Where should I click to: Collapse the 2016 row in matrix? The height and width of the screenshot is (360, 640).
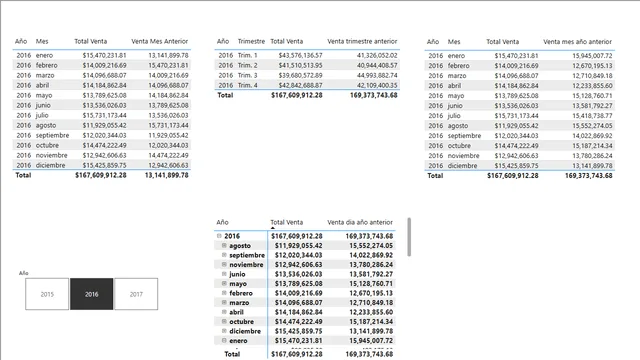point(219,236)
